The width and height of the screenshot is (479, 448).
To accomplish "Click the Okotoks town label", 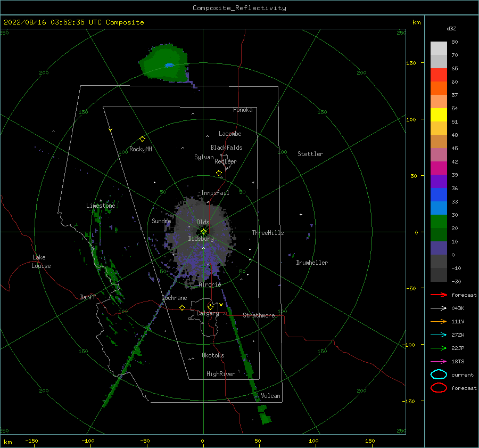I will click(x=213, y=355).
